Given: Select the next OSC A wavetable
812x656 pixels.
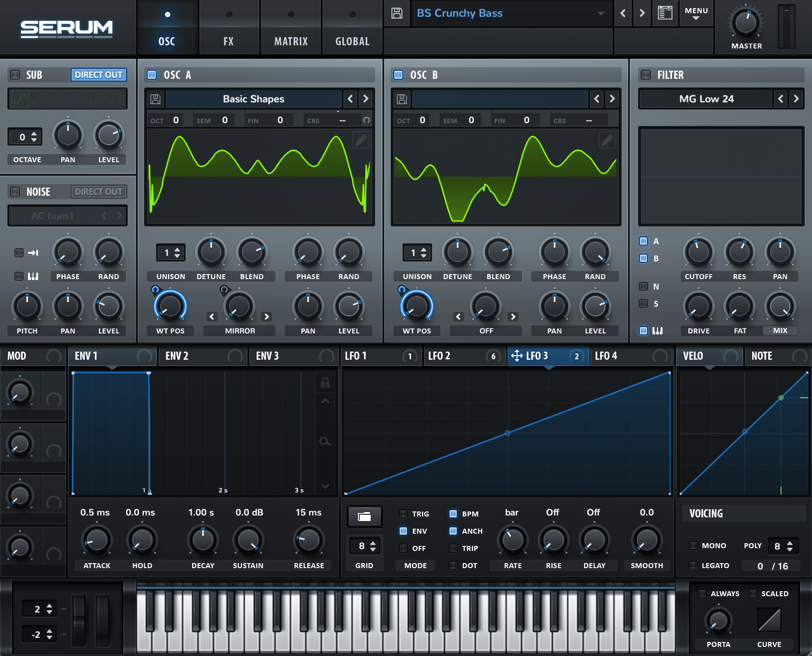Looking at the screenshot, I should click(x=366, y=99).
